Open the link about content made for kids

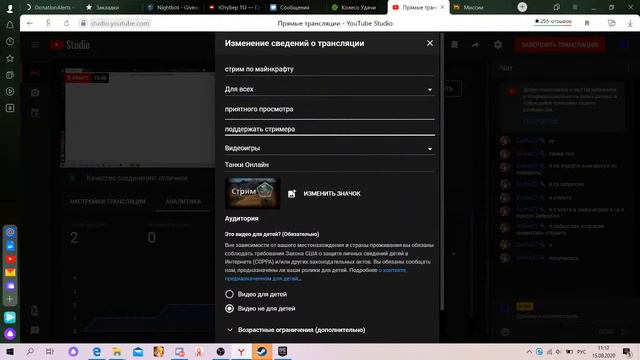point(315,274)
